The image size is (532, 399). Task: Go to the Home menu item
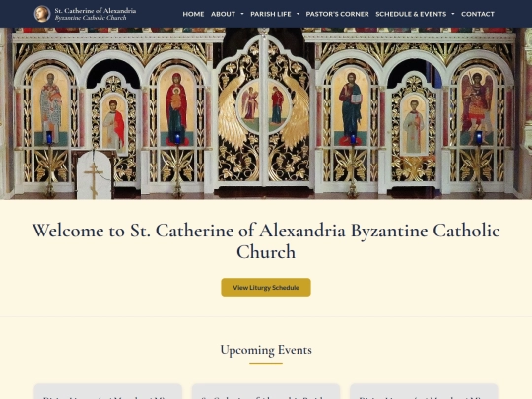(193, 14)
